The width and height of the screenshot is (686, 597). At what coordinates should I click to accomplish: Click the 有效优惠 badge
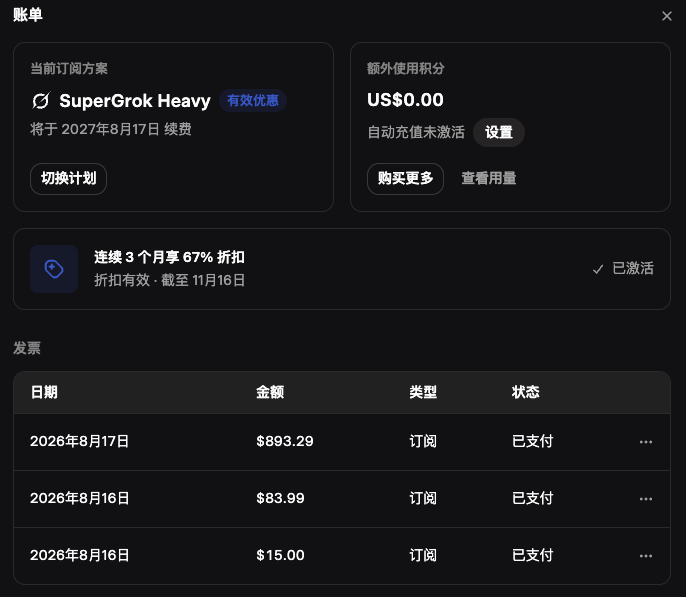pos(253,101)
